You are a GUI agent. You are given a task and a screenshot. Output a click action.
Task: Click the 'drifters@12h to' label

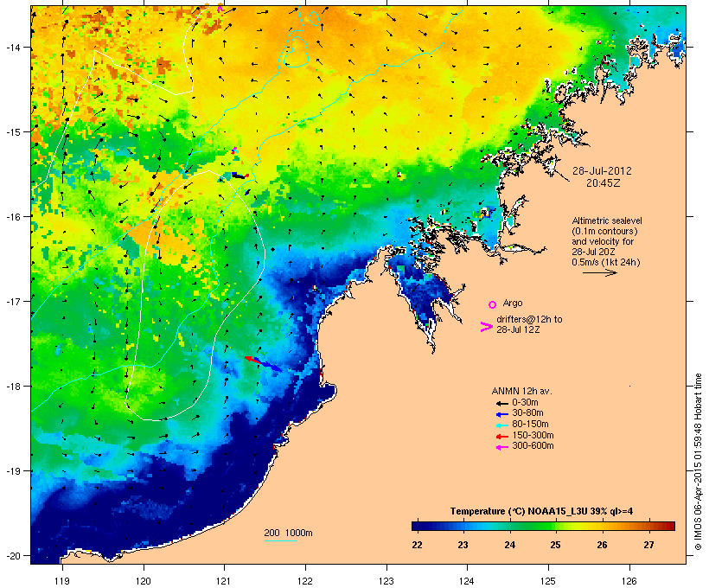click(x=529, y=319)
